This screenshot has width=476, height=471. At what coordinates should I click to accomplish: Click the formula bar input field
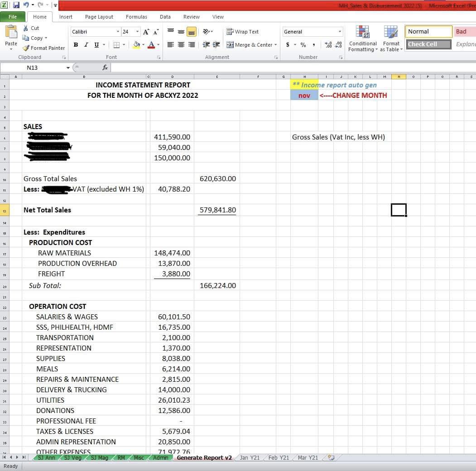[x=293, y=67]
